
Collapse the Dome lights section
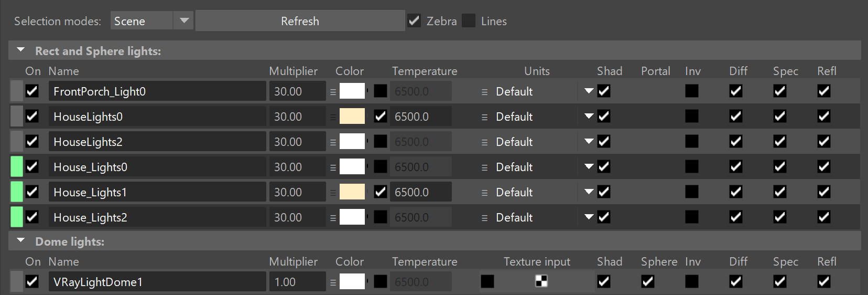(x=21, y=241)
